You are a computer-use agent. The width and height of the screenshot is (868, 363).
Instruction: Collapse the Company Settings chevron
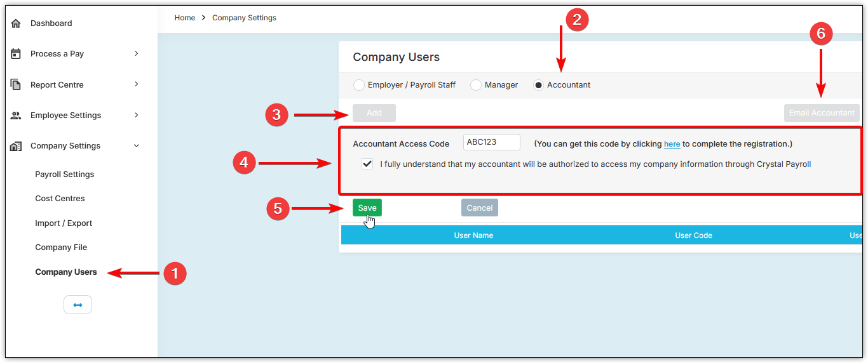[x=136, y=146]
